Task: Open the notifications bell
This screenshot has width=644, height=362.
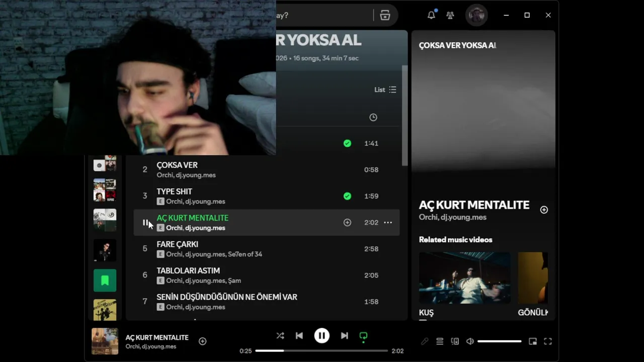Action: pyautogui.click(x=431, y=15)
